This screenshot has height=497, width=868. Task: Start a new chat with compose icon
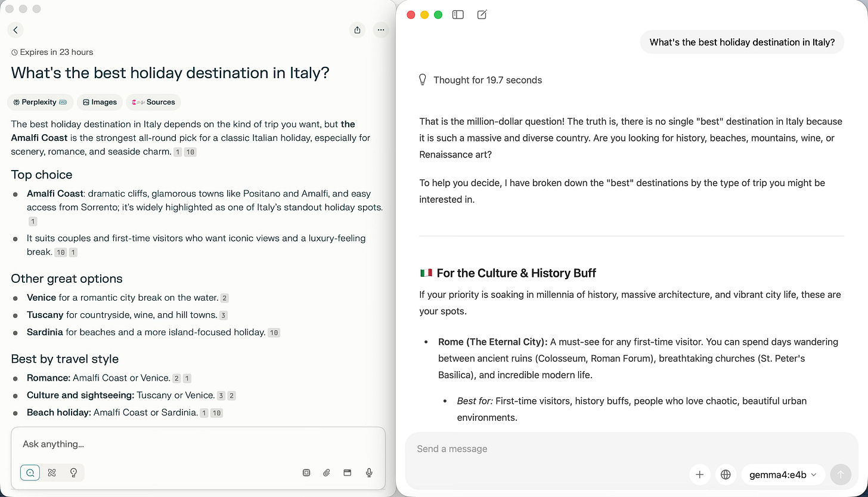coord(482,15)
